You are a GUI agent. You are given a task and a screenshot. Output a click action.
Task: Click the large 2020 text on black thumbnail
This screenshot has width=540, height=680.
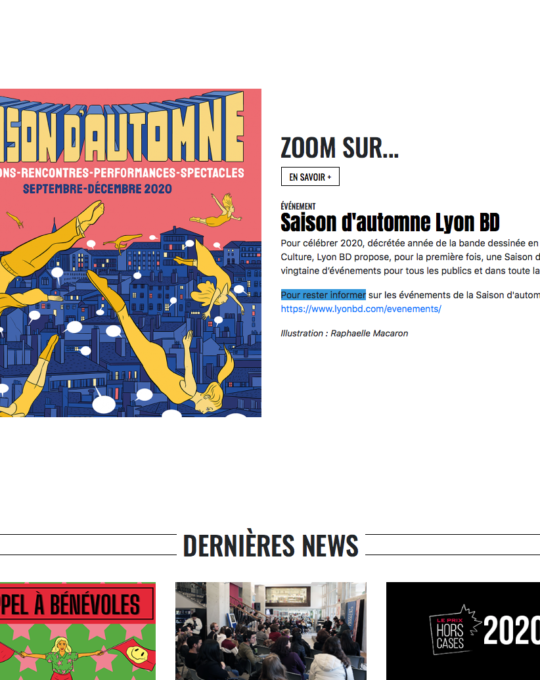[x=512, y=631]
